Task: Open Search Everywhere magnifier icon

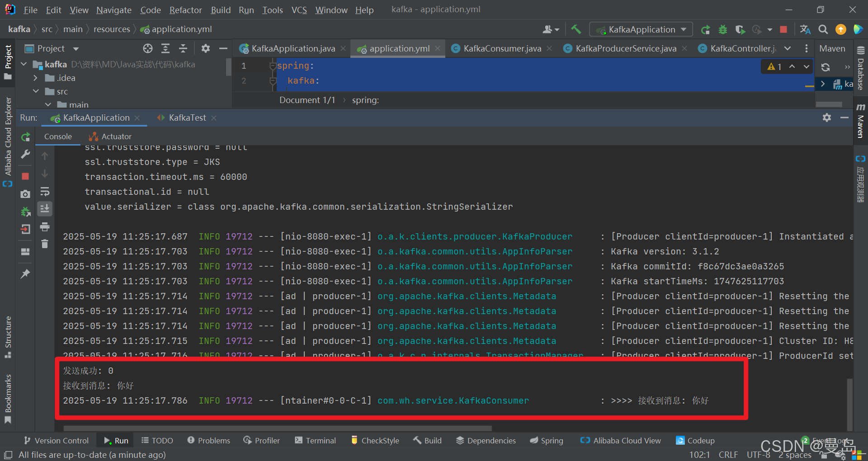Action: (x=823, y=30)
